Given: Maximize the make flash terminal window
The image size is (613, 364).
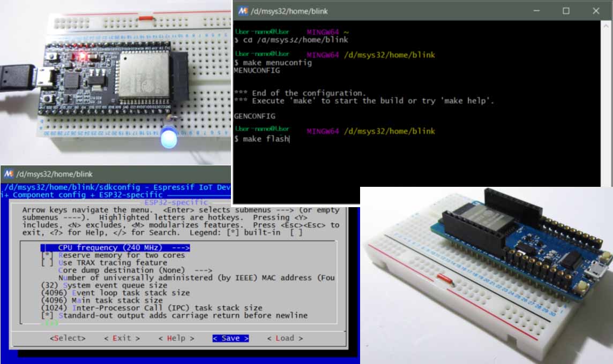Looking at the screenshot, I should tap(566, 11).
